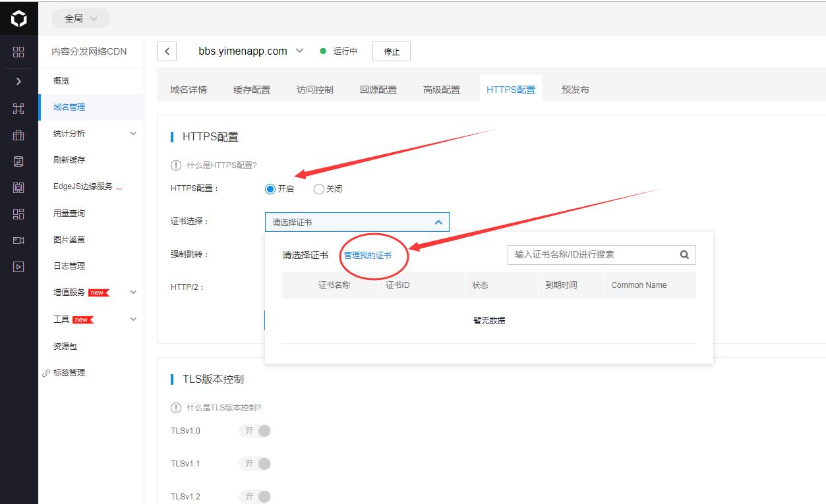This screenshot has height=504, width=826.
Task: Toggle the TLSv1.2 switch
Action: (255, 496)
